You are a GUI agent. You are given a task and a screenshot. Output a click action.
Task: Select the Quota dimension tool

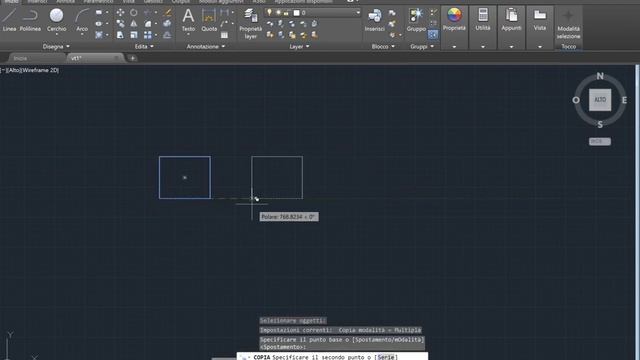pos(209,20)
